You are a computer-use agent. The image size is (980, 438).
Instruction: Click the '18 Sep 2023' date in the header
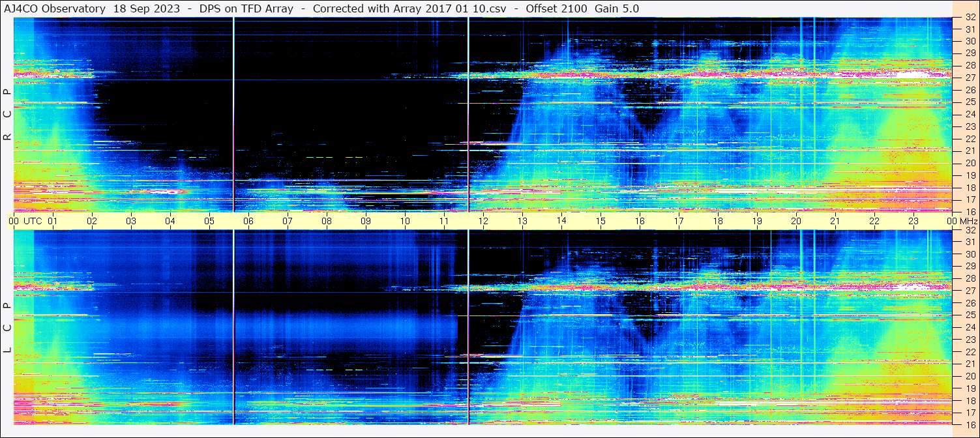(148, 8)
